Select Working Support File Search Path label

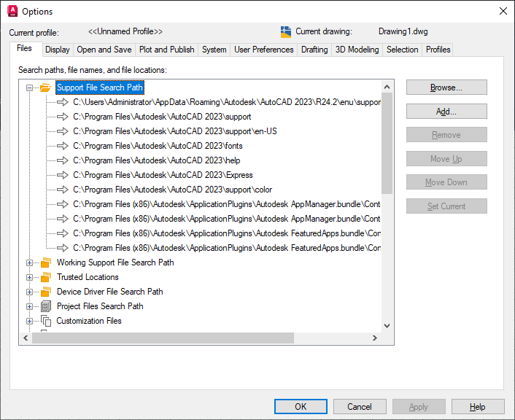[115, 262]
